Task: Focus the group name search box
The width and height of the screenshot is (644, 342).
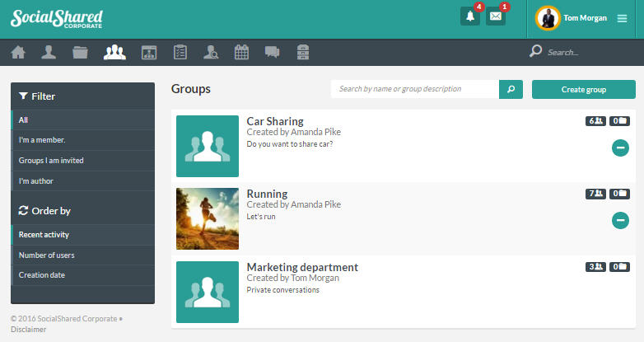Action: click(x=415, y=89)
